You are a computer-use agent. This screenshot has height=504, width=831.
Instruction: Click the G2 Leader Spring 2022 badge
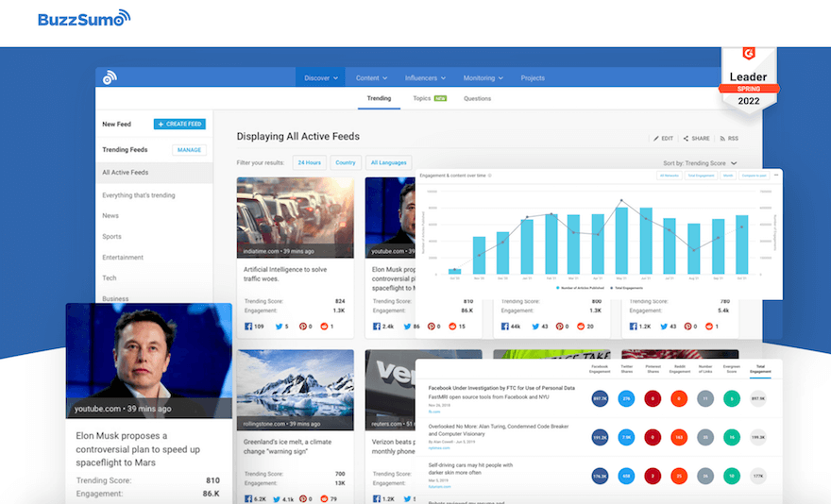tap(748, 80)
